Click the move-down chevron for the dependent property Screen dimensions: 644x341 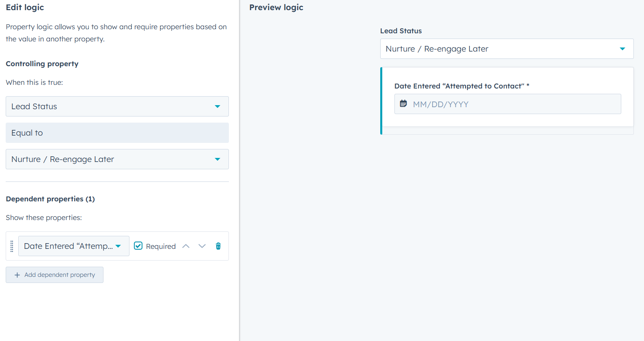pos(202,246)
